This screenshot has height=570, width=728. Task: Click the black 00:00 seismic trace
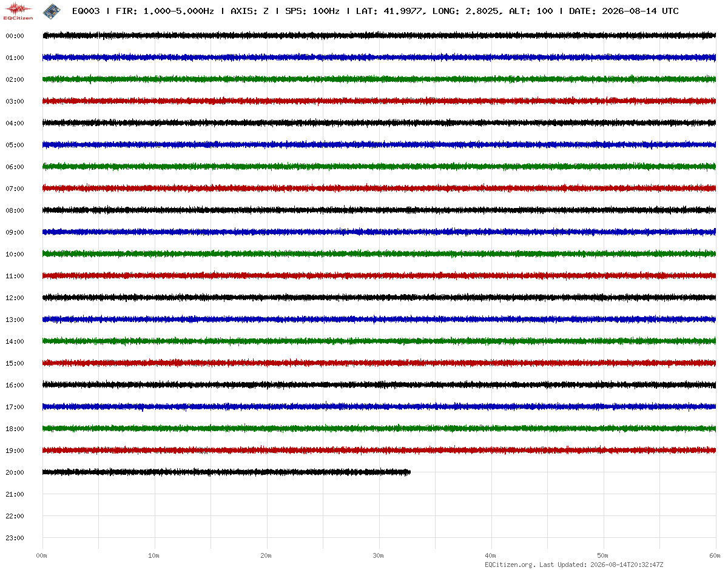[x=379, y=36]
